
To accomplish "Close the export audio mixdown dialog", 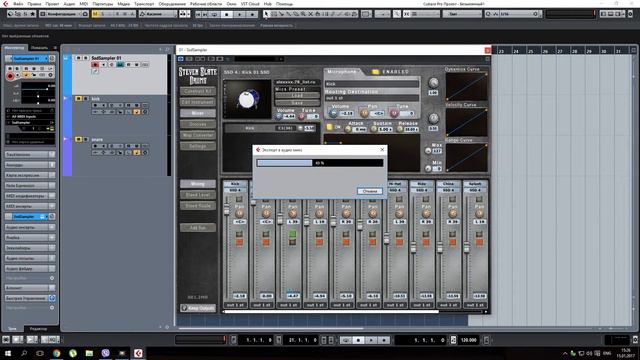I will (x=382, y=150).
